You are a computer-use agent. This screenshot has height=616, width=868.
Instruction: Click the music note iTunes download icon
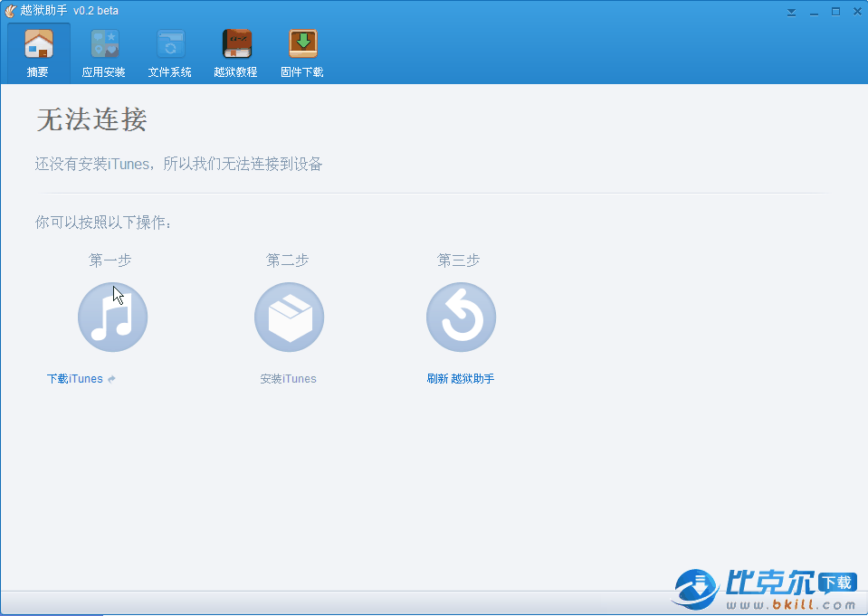[112, 317]
